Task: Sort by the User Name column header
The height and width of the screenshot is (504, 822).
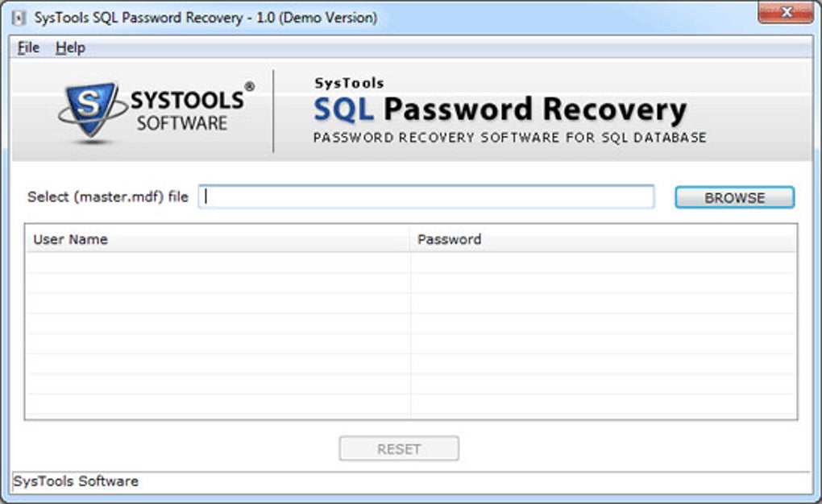Action: (70, 239)
